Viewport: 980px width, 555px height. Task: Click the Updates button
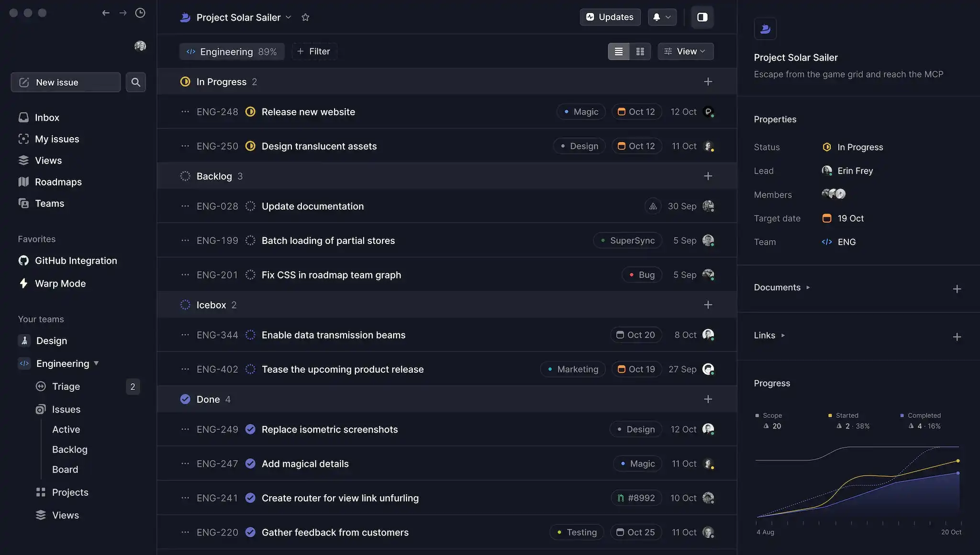coord(610,17)
